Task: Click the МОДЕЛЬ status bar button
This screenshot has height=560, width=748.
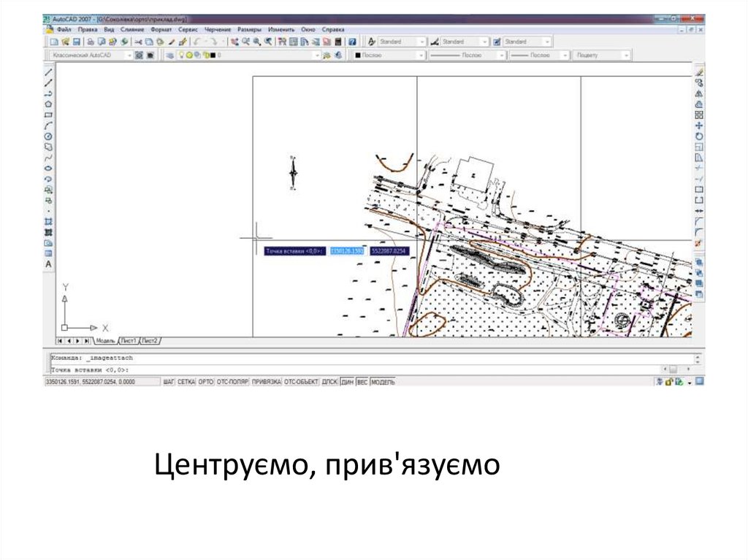Action: 383,382
